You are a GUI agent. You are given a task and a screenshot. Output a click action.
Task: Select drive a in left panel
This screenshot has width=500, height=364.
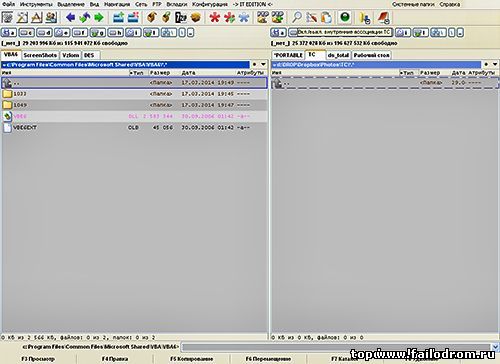9,33
